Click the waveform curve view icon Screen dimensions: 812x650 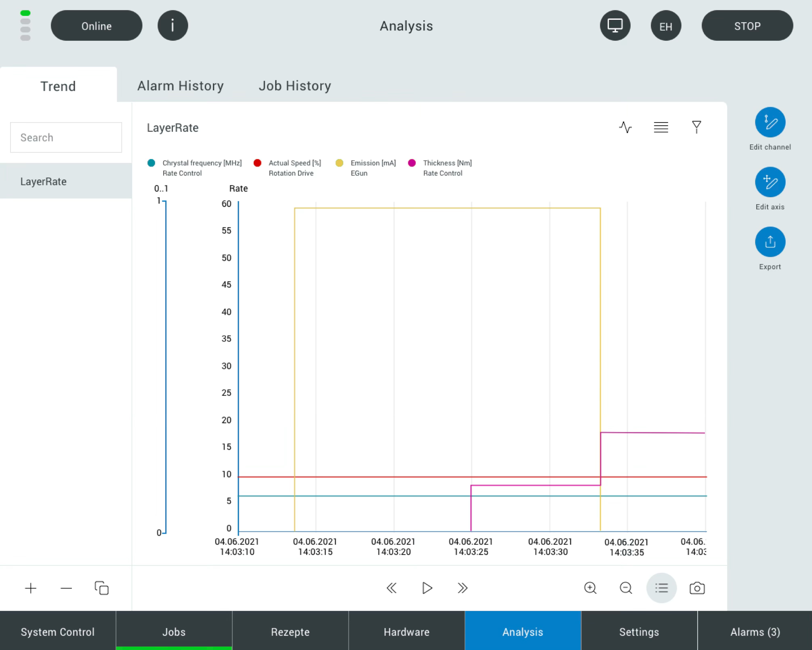(625, 127)
